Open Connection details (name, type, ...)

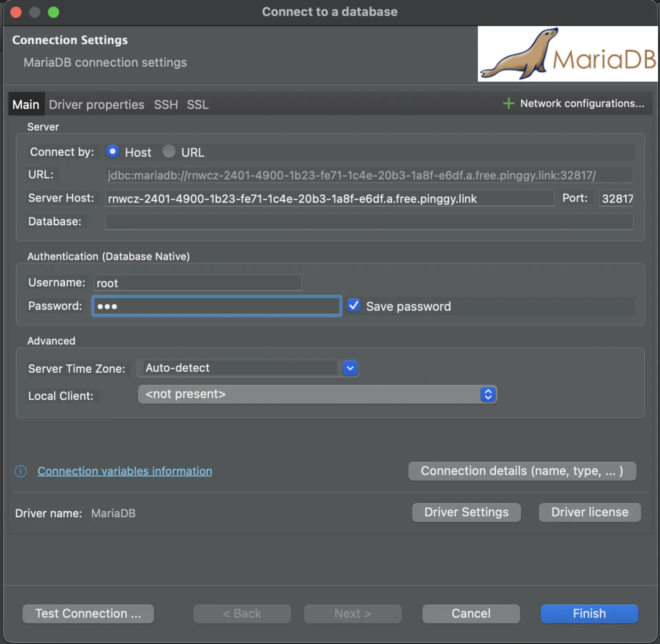click(x=522, y=471)
